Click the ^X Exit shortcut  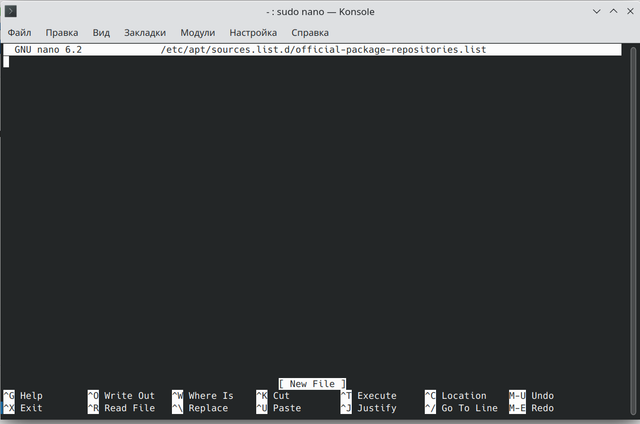23,408
